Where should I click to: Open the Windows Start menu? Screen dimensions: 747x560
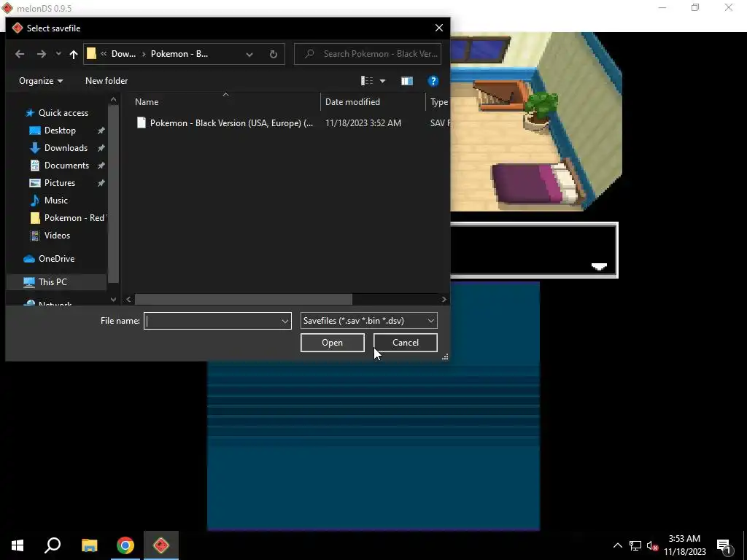coord(18,545)
